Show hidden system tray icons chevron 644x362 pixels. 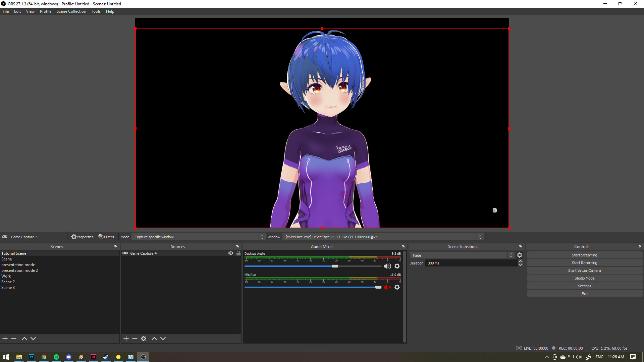(x=546, y=357)
